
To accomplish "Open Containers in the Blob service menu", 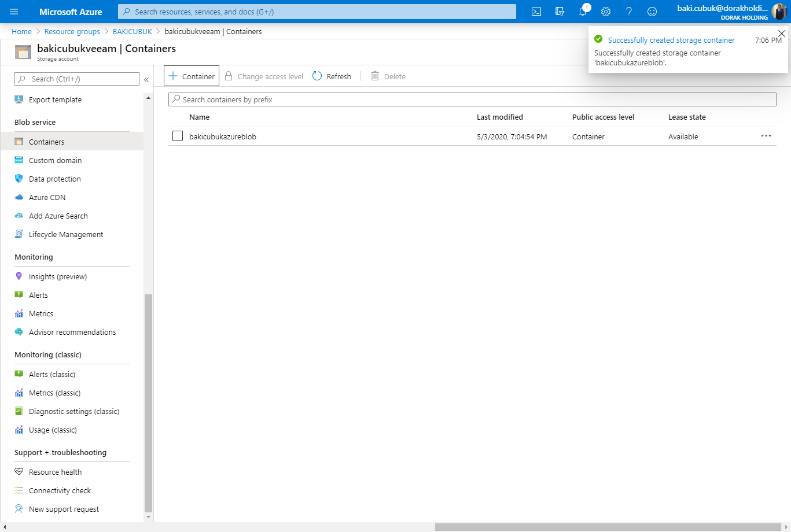I will click(72, 142).
